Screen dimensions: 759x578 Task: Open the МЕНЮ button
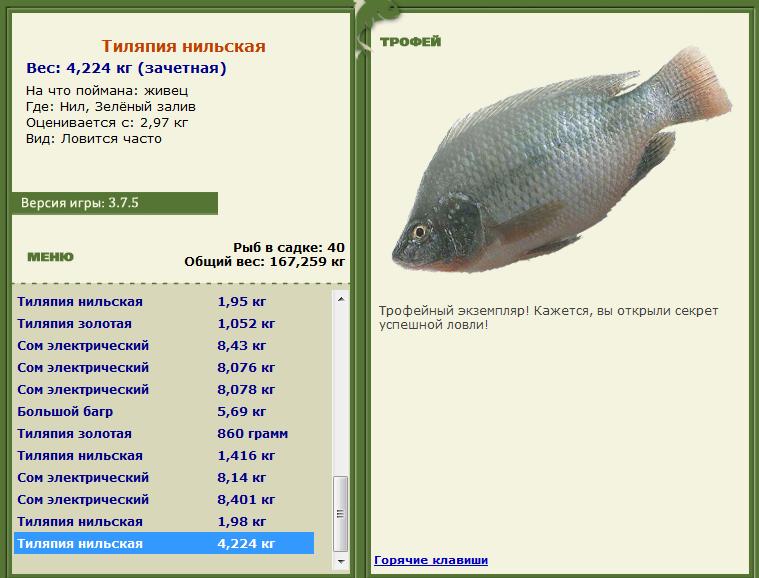coord(50,257)
